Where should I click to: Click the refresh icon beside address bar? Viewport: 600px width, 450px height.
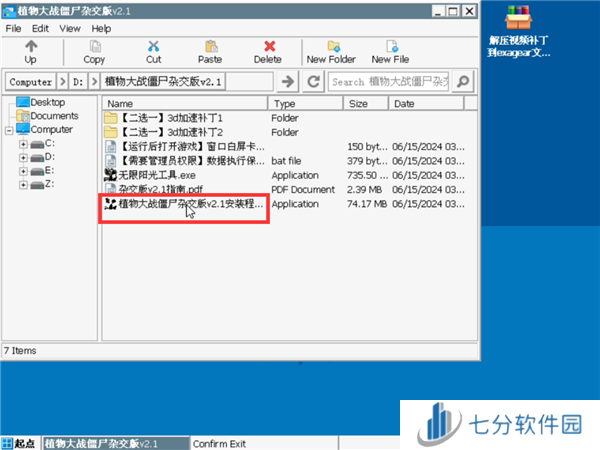coord(313,81)
